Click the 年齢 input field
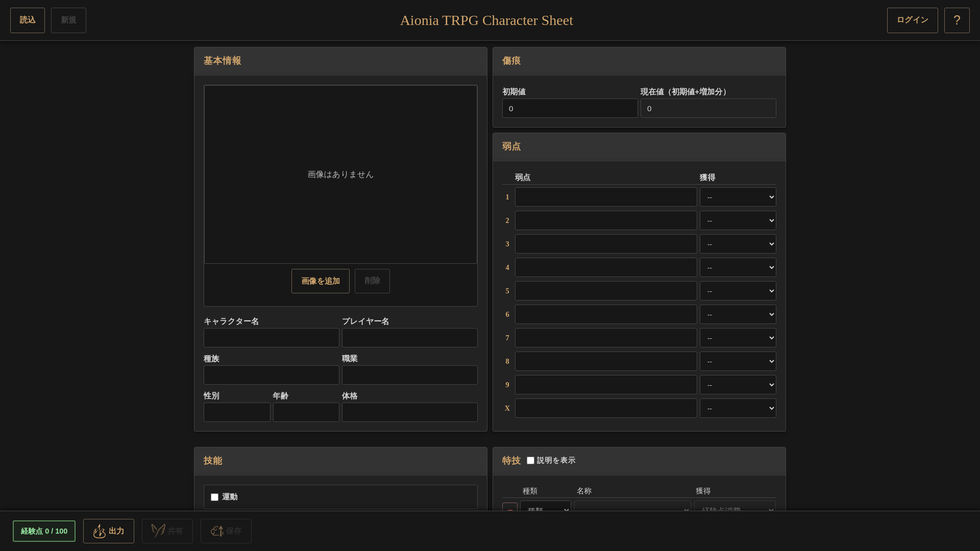Screen dimensions: 980x551 pos(306,412)
